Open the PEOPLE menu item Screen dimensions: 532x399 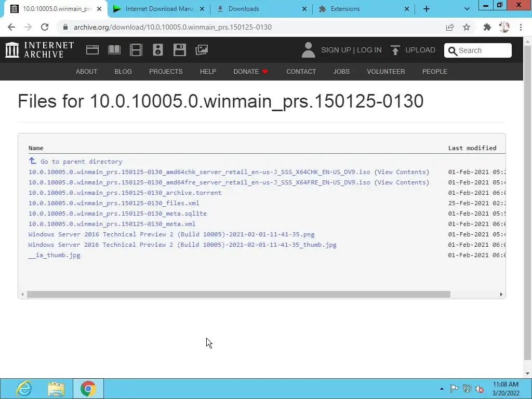[435, 72]
